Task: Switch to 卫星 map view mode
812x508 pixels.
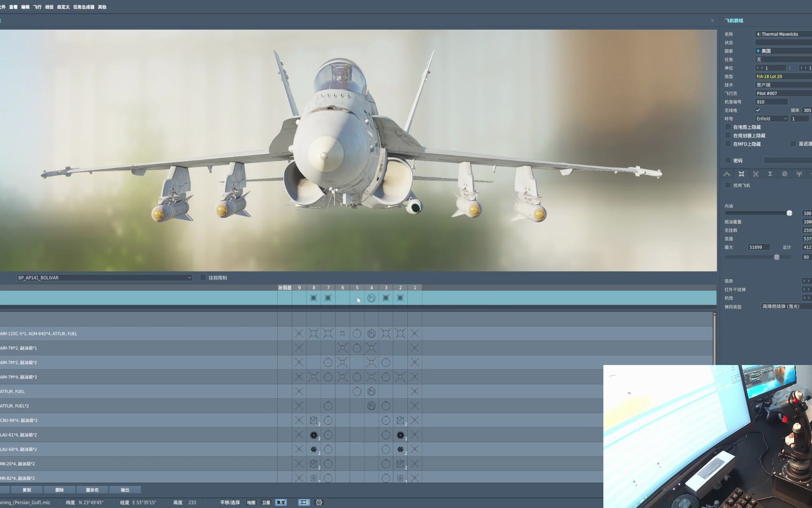Action: tap(265, 502)
